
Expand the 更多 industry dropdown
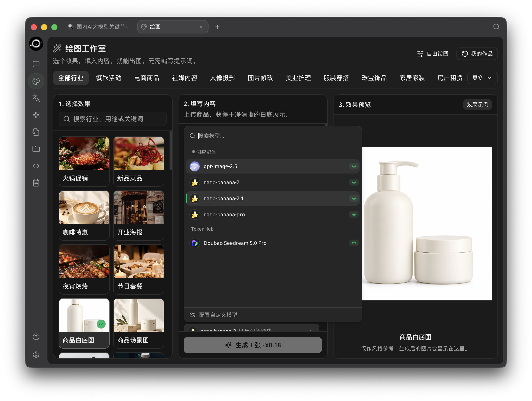(x=482, y=78)
